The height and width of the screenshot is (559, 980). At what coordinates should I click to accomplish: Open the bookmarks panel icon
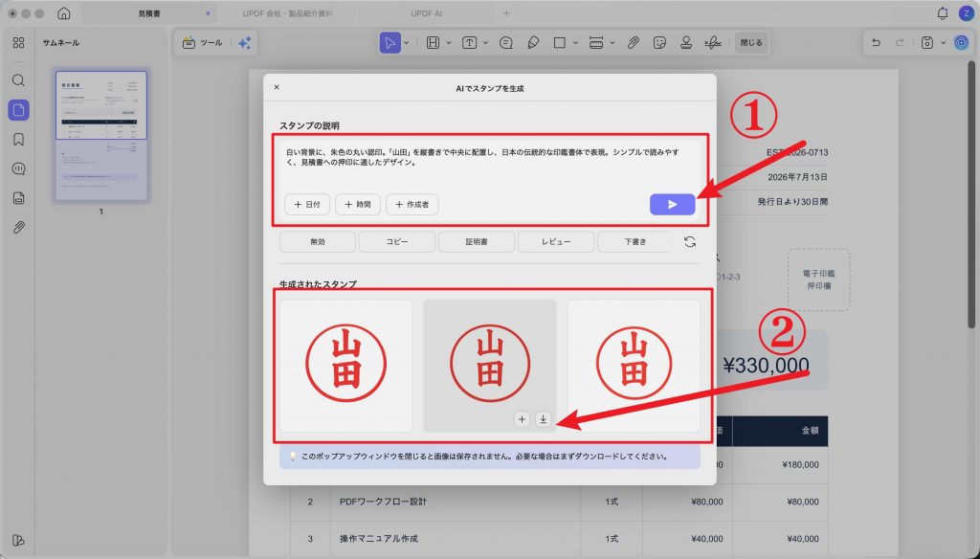point(19,140)
